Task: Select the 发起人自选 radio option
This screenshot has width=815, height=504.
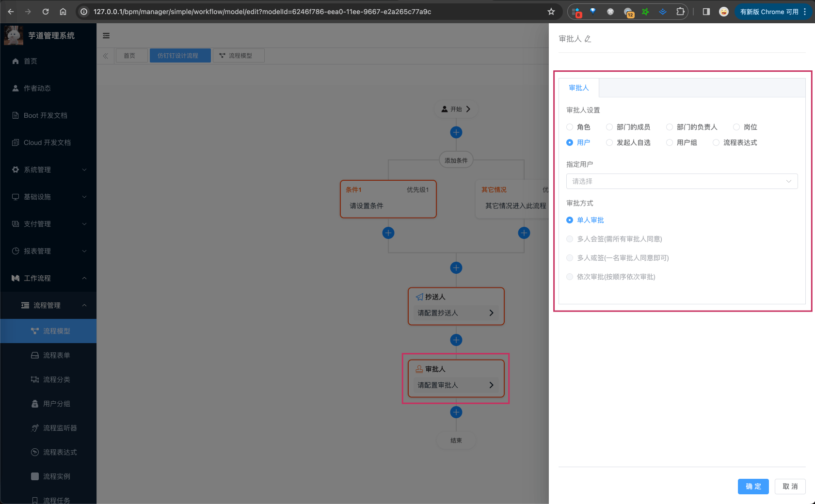Action: 609,142
